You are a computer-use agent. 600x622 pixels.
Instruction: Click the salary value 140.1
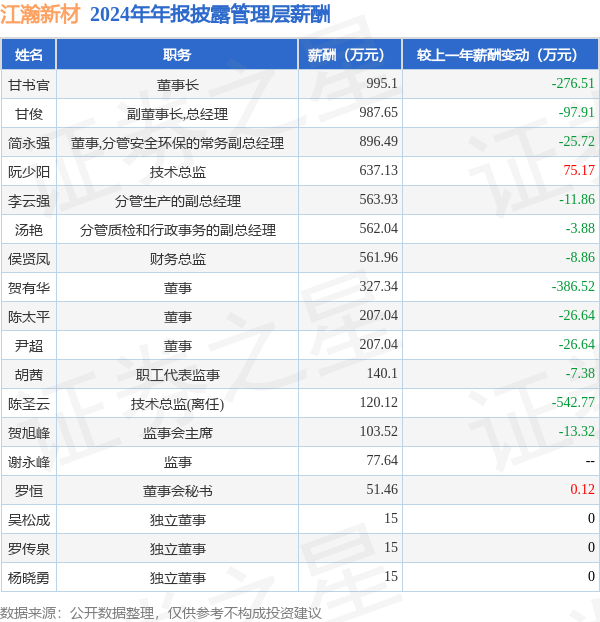click(381, 373)
